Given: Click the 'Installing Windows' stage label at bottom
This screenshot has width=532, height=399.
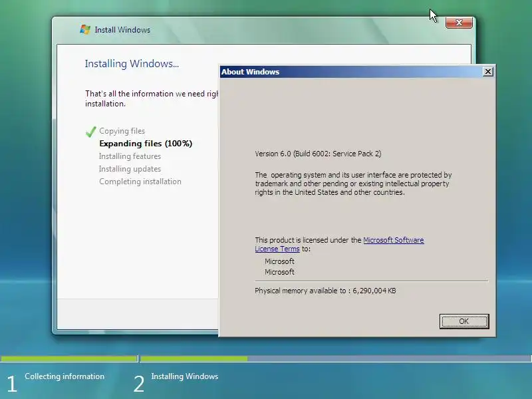Looking at the screenshot, I should (185, 376).
